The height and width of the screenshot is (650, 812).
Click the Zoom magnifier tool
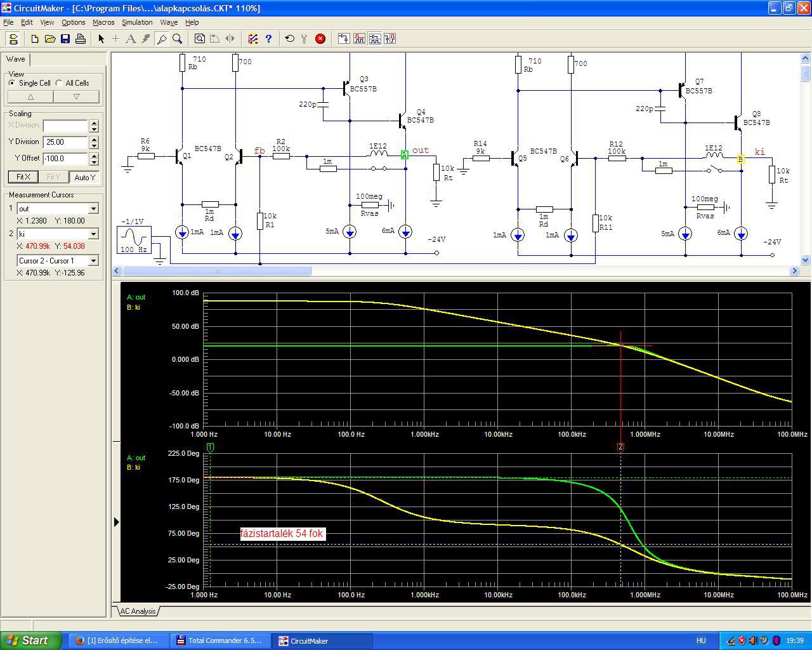click(178, 39)
